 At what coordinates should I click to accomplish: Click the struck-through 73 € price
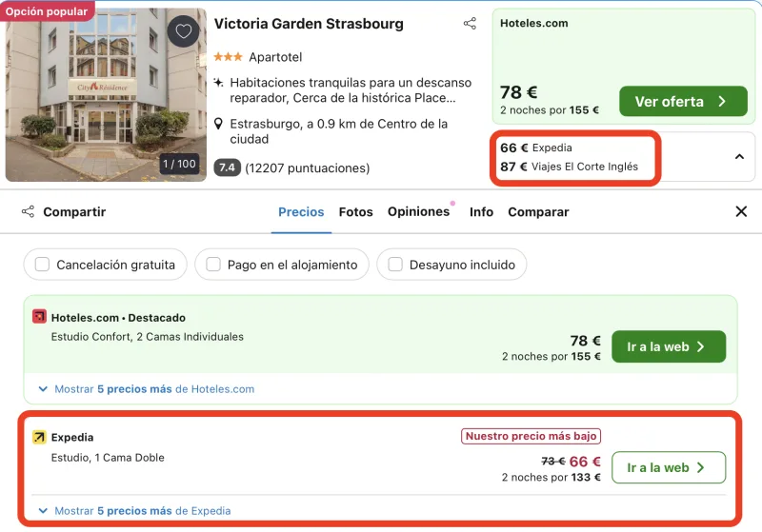click(553, 462)
